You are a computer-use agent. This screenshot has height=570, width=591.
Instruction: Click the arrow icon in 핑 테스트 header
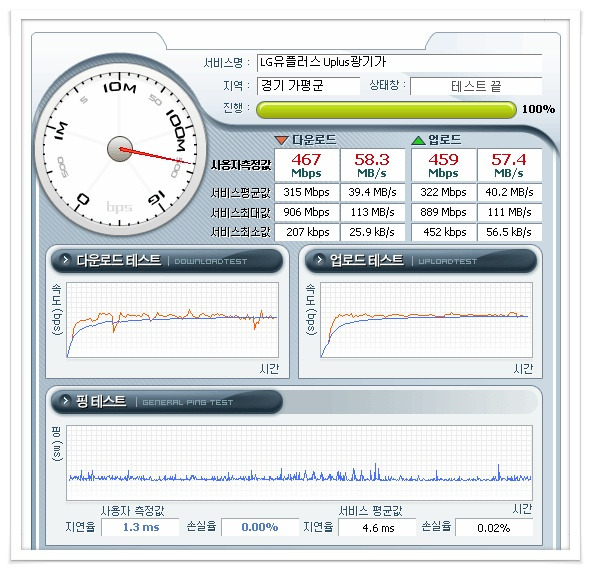[x=66, y=400]
